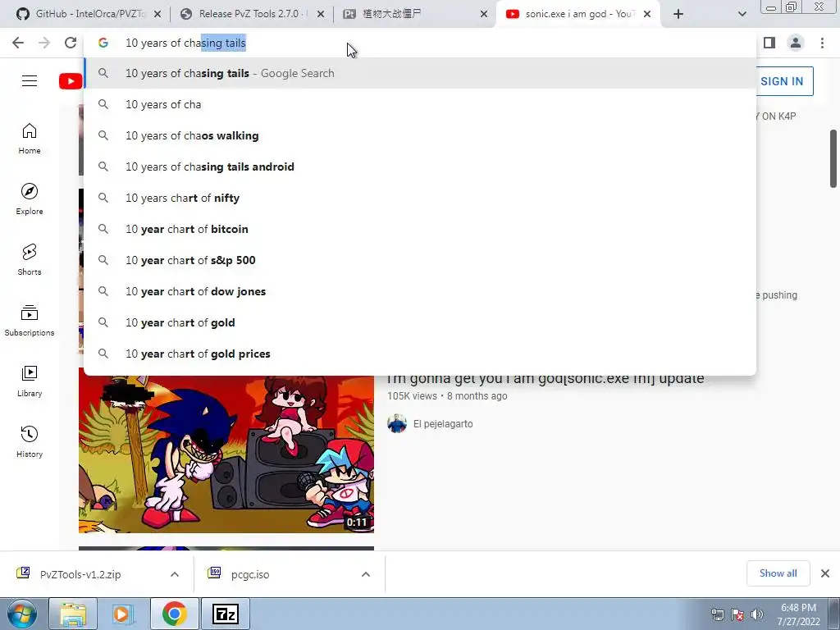Open video titled 'i'm gonna get you i am god'

(x=546, y=379)
